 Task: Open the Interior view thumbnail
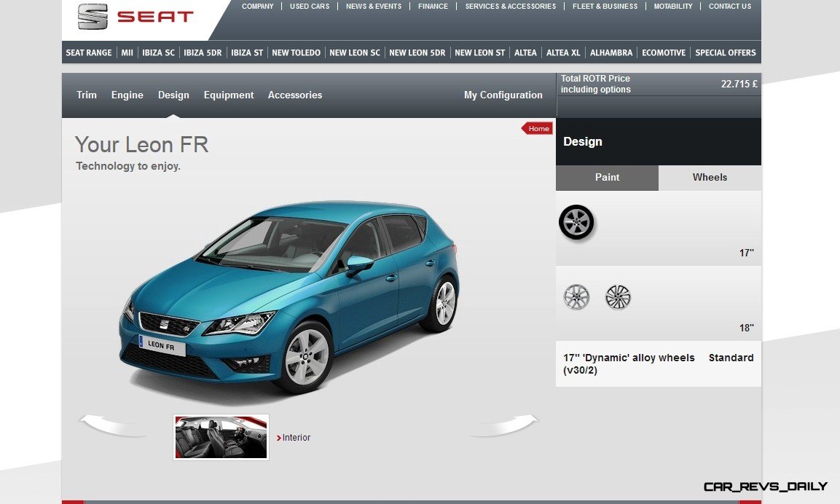point(221,437)
